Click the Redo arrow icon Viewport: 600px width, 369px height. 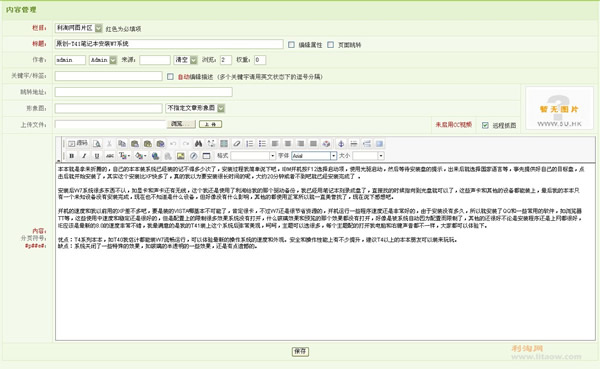click(x=186, y=144)
